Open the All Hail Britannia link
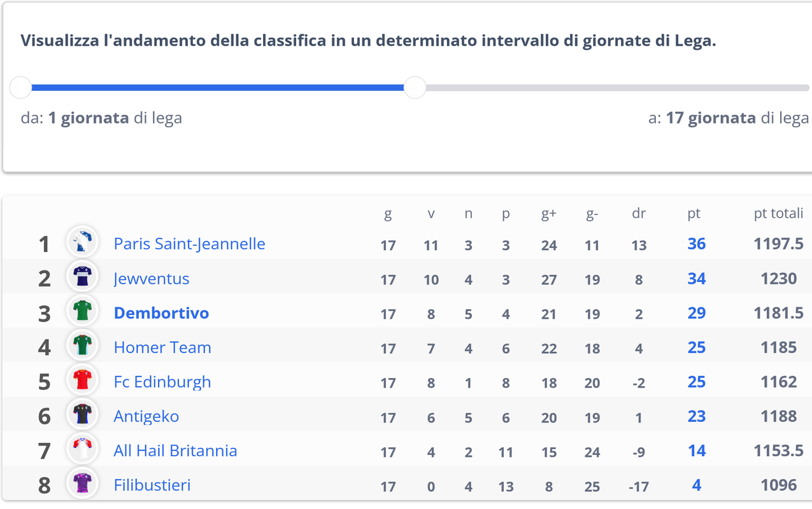The image size is (812, 509). [175, 451]
